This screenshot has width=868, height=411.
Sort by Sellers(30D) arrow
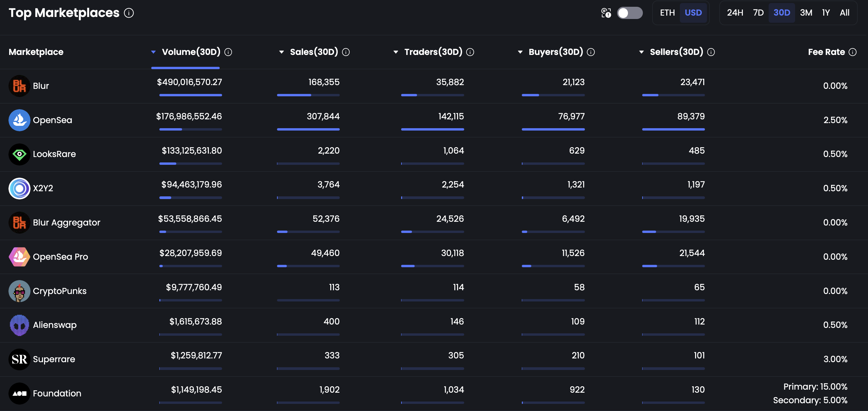click(x=641, y=52)
